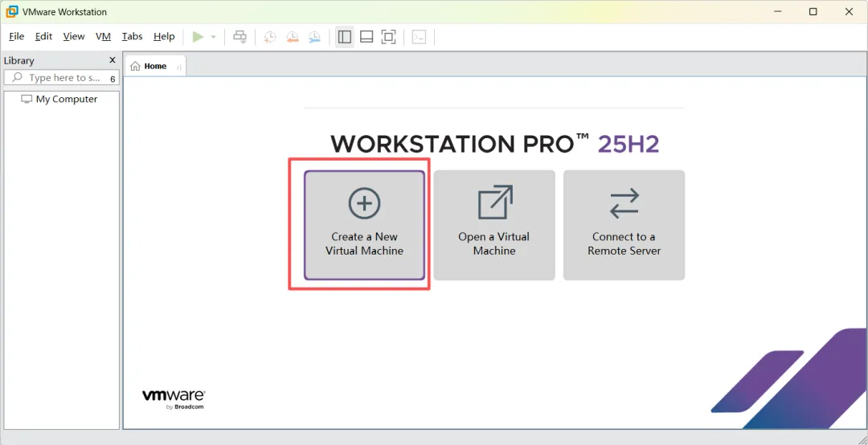Open the Help menu

pyautogui.click(x=164, y=36)
